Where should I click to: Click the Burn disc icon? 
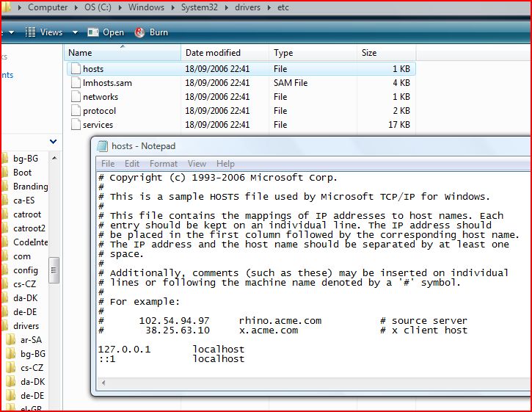point(139,32)
